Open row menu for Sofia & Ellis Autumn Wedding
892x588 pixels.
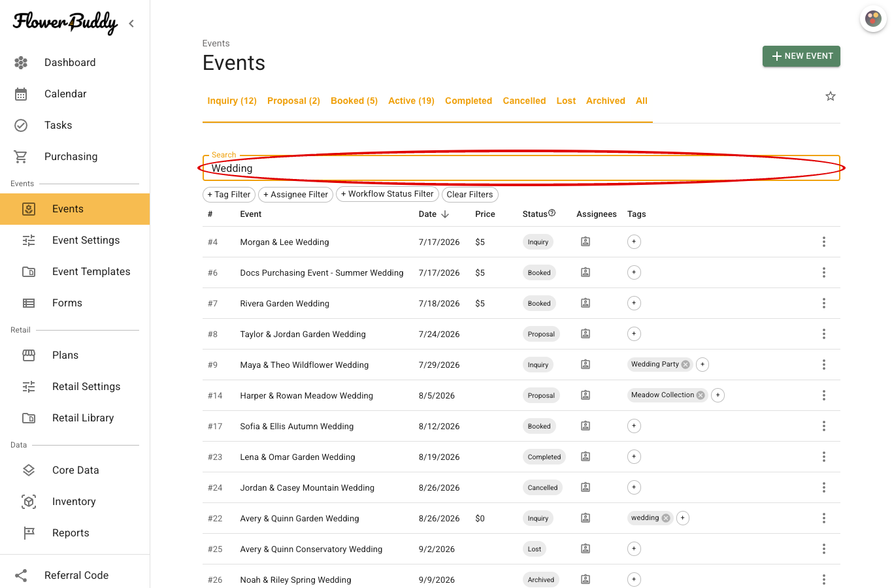tap(824, 426)
